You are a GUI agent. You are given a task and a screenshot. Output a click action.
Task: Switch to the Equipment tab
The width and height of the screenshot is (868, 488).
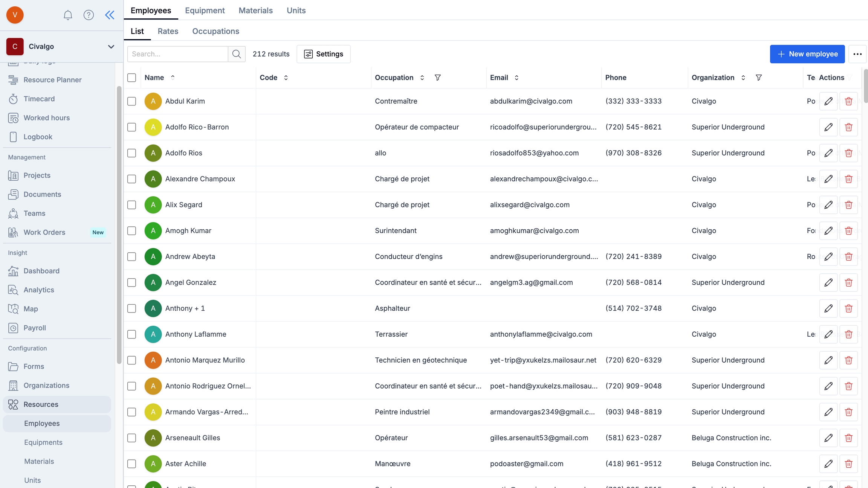(205, 11)
